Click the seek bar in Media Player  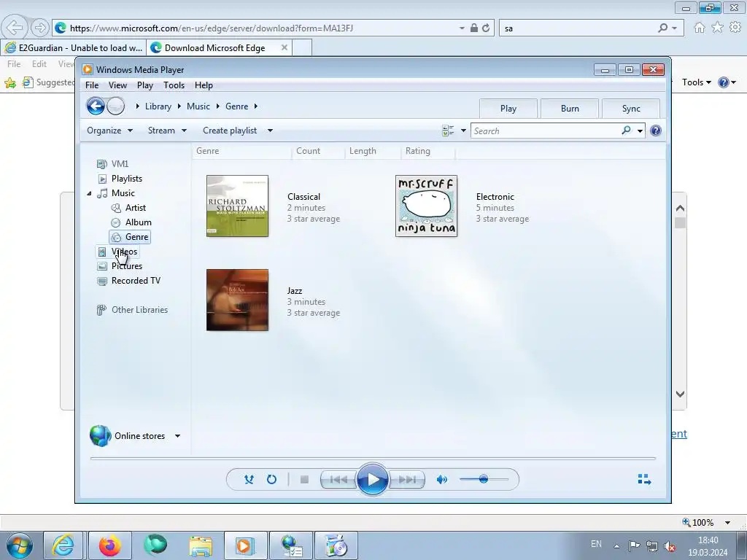373,458
